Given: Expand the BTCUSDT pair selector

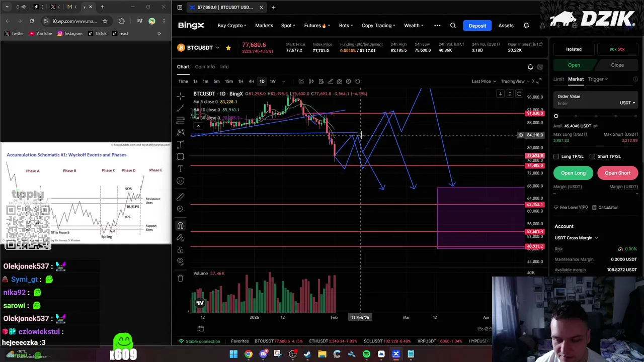Looking at the screenshot, I should pos(217,48).
